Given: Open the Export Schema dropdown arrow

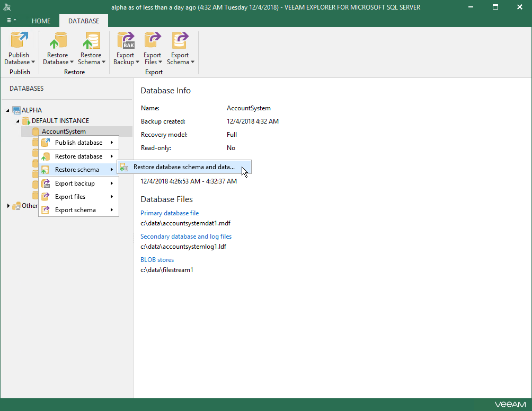Looking at the screenshot, I should pos(192,62).
